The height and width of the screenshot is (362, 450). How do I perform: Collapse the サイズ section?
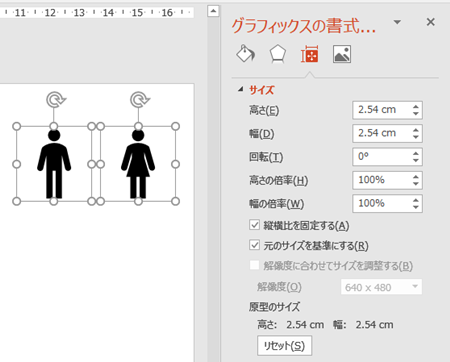tap(241, 89)
